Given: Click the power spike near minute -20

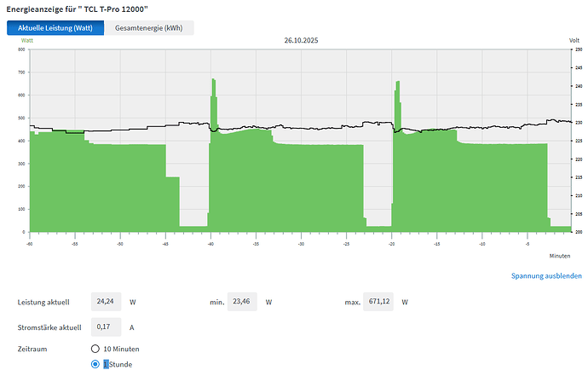Looking at the screenshot, I should click(397, 102).
